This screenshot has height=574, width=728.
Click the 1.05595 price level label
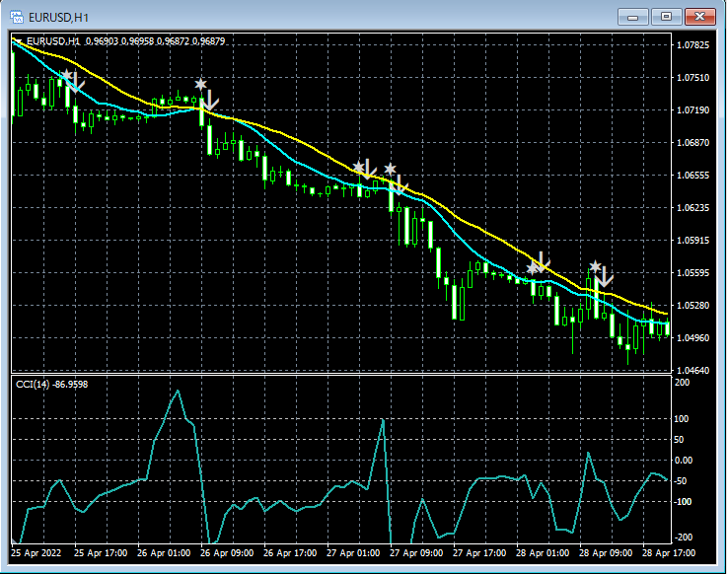point(692,273)
